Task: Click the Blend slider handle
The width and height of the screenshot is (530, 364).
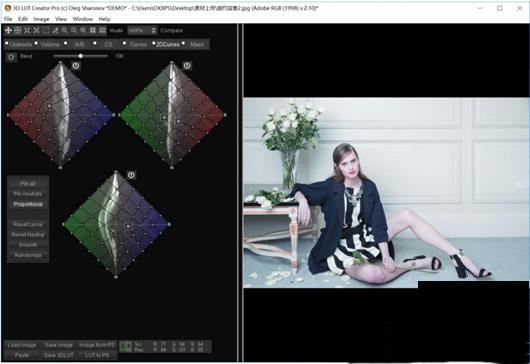Action: coord(80,56)
